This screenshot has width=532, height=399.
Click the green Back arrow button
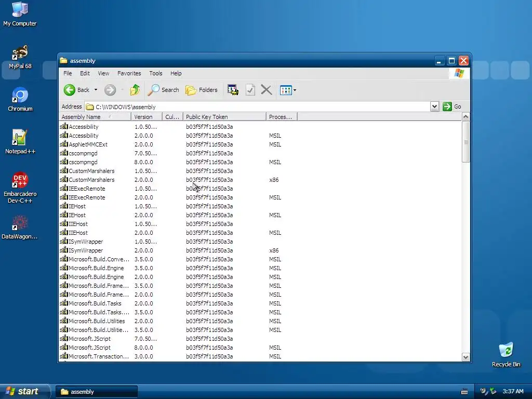70,90
